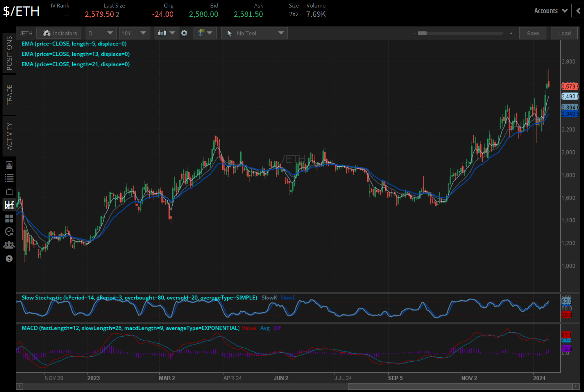Click the Save chart button
This screenshot has width=584, height=392.
point(532,33)
